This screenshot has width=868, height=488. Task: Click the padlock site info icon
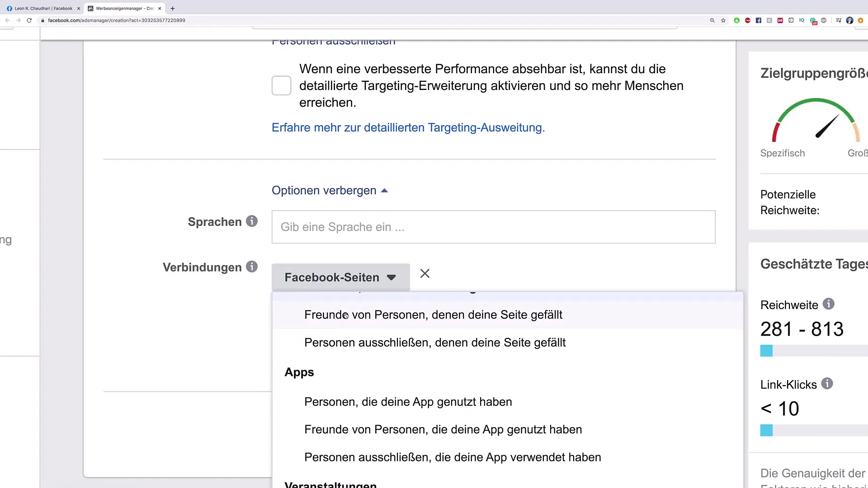(x=43, y=20)
